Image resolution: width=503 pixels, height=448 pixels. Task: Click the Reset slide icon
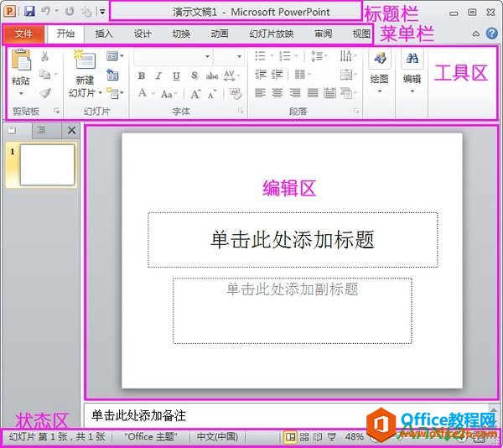point(112,75)
